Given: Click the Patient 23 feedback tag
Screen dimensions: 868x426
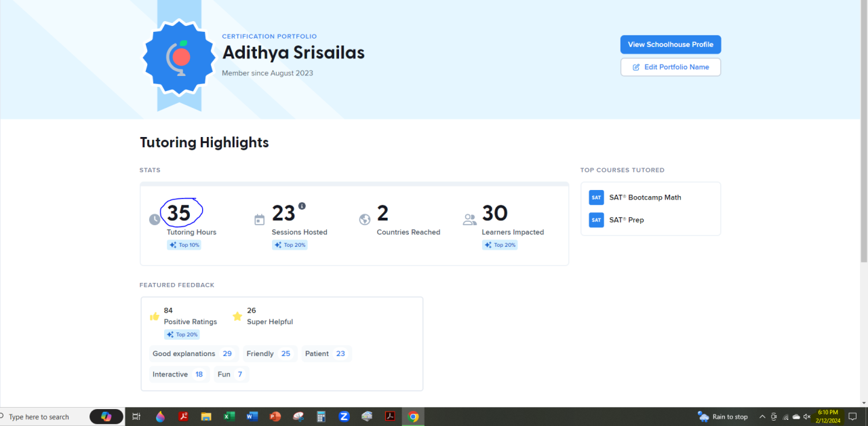Looking at the screenshot, I should (326, 353).
